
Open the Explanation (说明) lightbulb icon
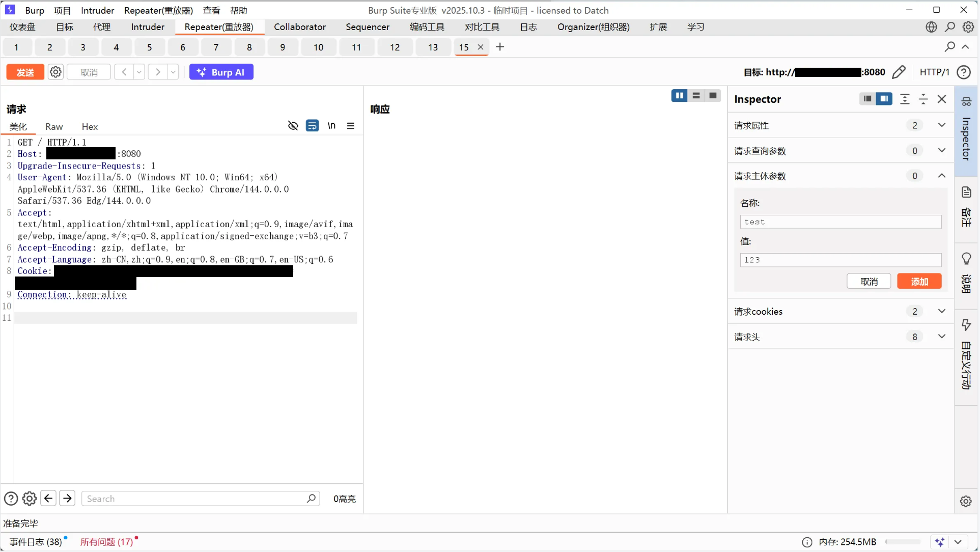coord(966,259)
